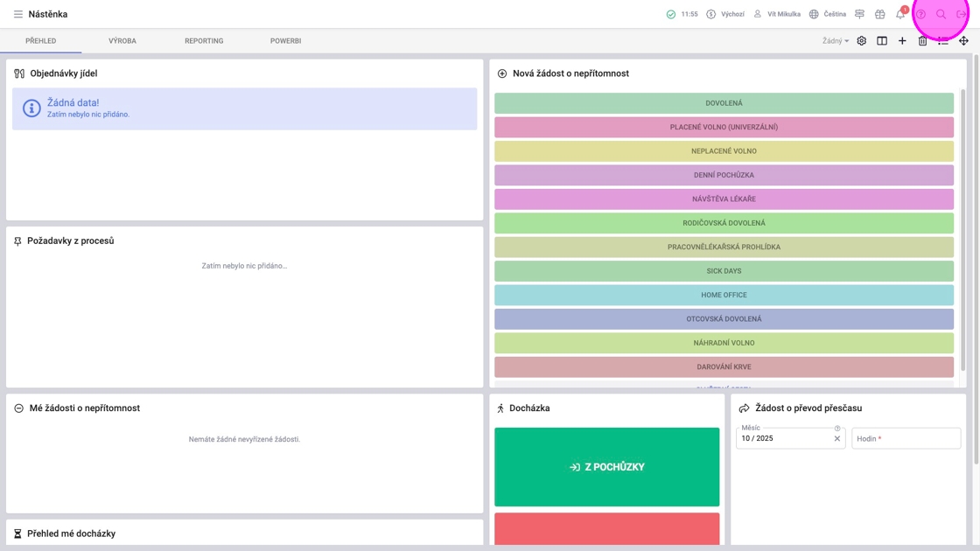Choose Darování krve
The height and width of the screenshot is (551, 980).
tap(724, 366)
